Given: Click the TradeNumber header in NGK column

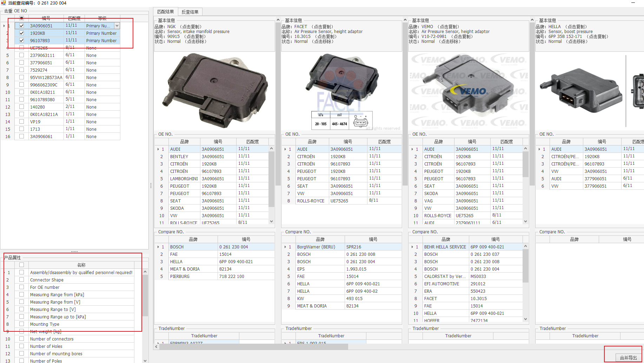Looking at the screenshot, I should pos(204,336).
